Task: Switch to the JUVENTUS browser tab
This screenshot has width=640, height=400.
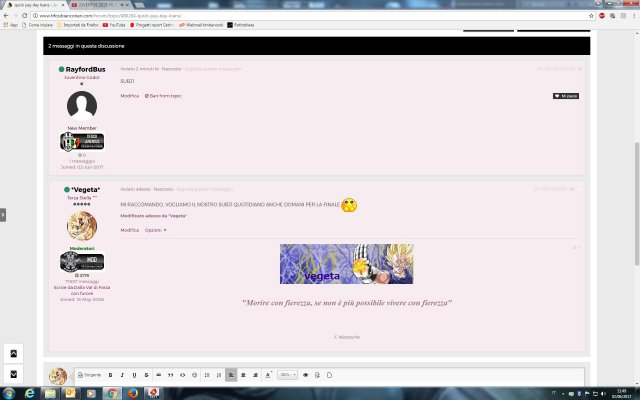Action: pyautogui.click(x=99, y=5)
